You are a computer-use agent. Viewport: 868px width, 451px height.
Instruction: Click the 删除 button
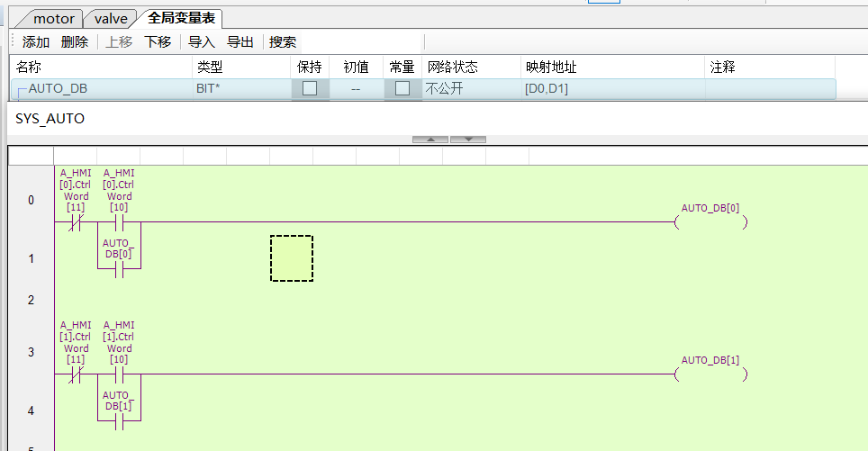pyautogui.click(x=75, y=42)
